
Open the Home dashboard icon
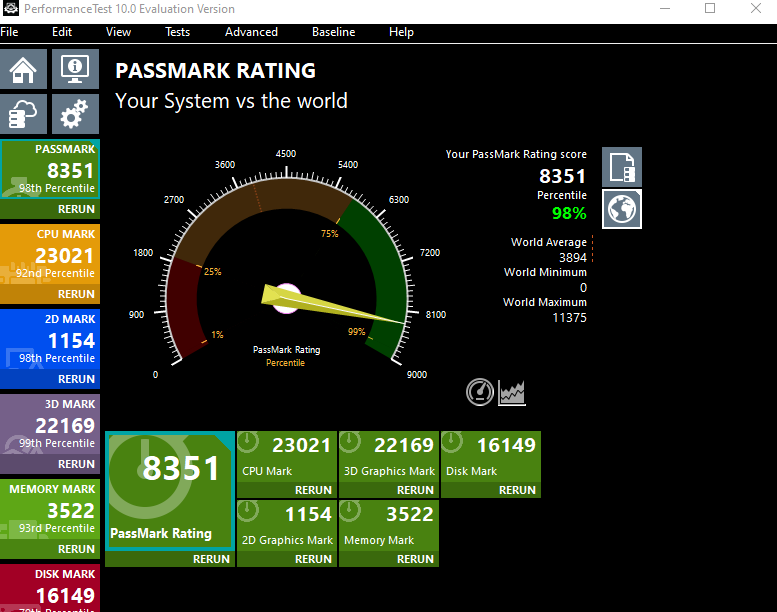point(23,68)
